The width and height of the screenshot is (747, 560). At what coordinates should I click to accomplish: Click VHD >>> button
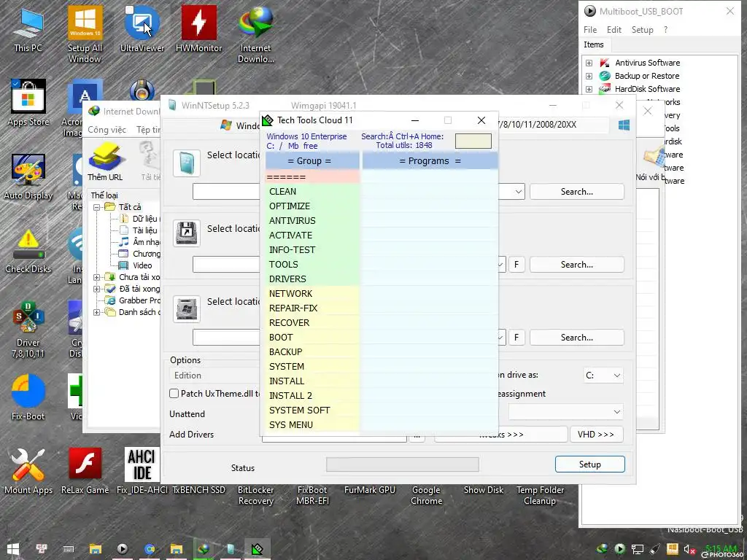pos(596,435)
